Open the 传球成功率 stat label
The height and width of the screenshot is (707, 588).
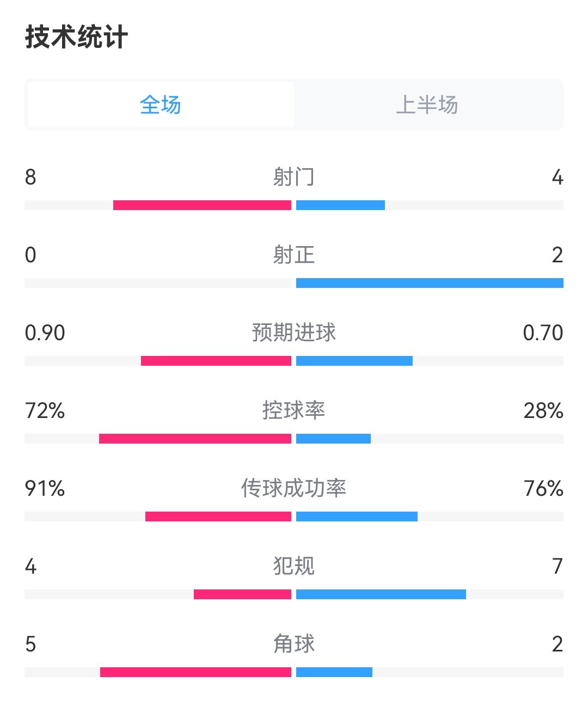(293, 488)
